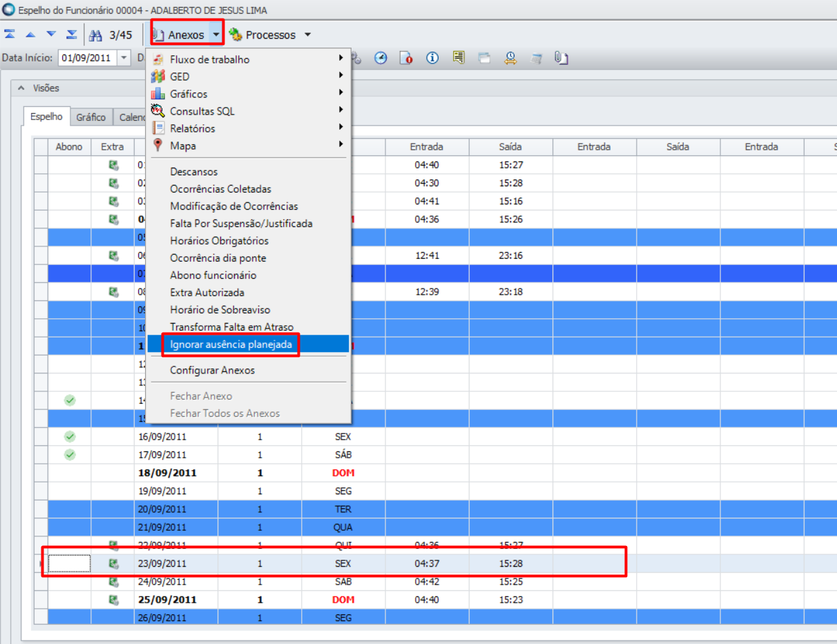
Task: Choose Falta Por Suspensão/Justificada
Action: tap(249, 223)
